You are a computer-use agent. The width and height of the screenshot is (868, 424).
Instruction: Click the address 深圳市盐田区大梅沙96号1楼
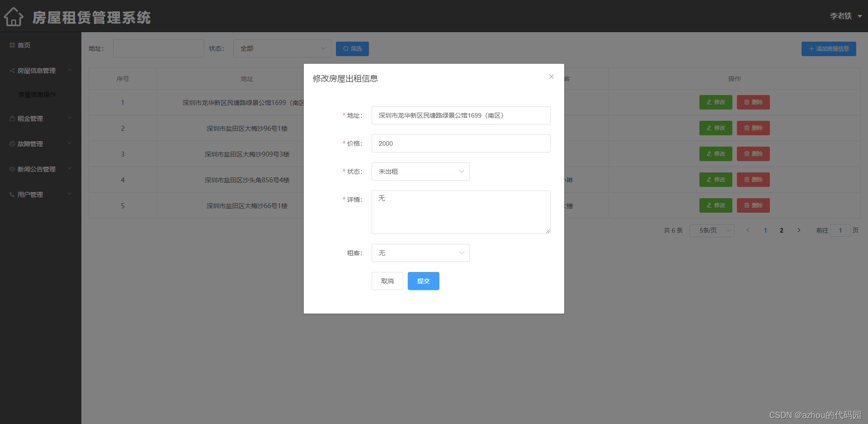247,129
